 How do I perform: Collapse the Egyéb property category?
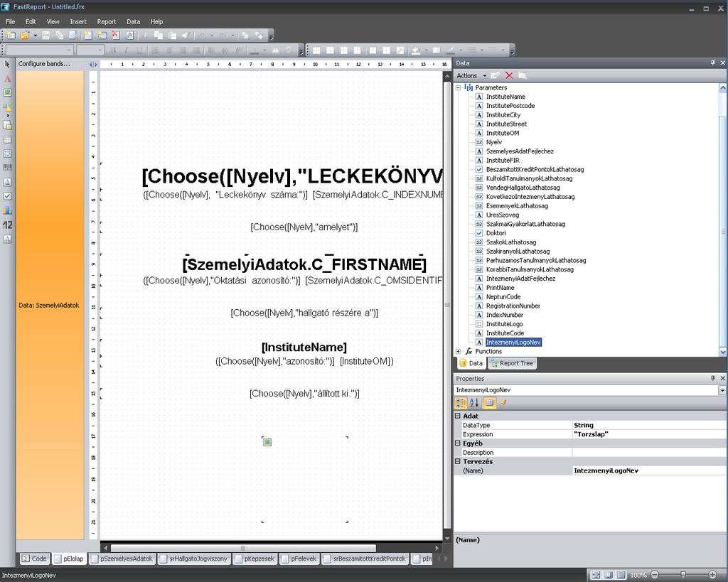[x=458, y=443]
